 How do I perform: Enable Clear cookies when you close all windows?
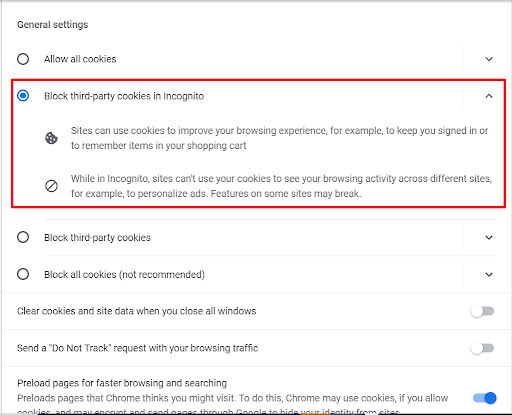482,311
